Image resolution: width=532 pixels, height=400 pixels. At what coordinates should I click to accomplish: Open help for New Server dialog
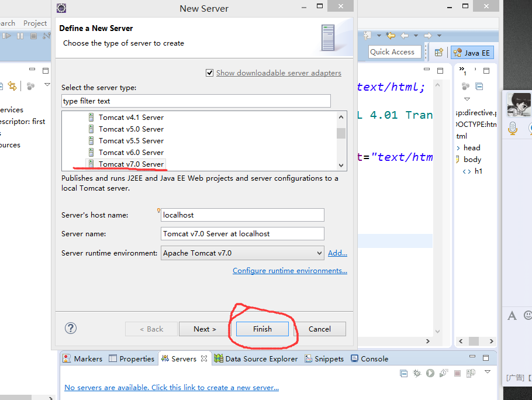point(71,328)
